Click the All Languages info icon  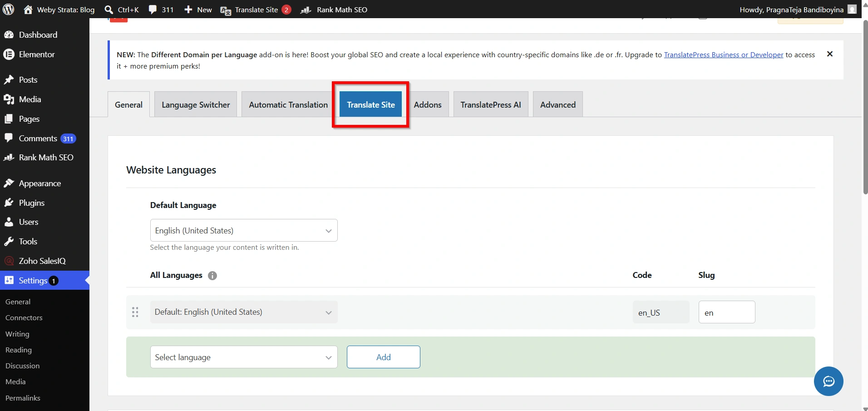pyautogui.click(x=212, y=276)
